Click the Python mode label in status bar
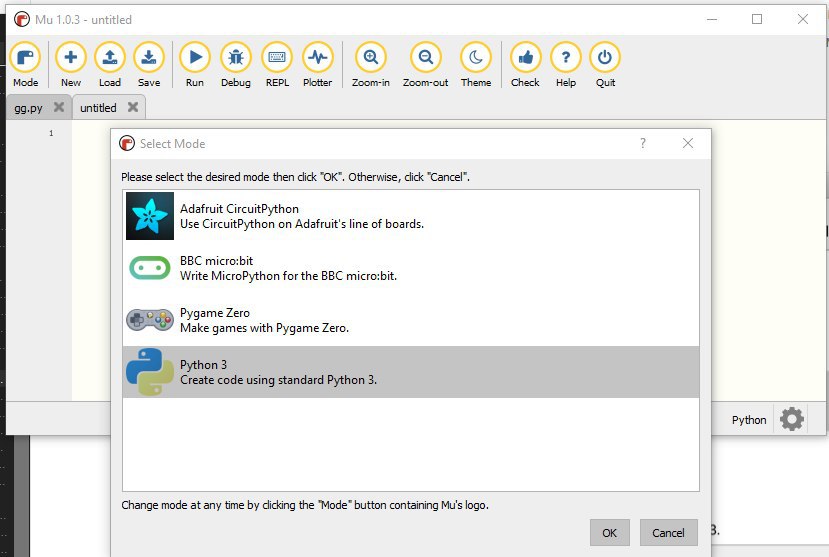 (749, 420)
